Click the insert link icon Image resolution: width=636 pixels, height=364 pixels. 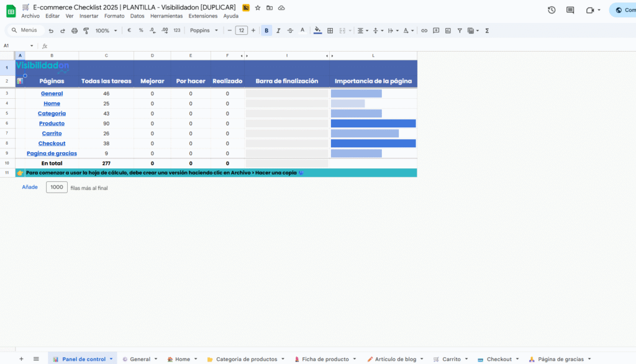pyautogui.click(x=424, y=30)
